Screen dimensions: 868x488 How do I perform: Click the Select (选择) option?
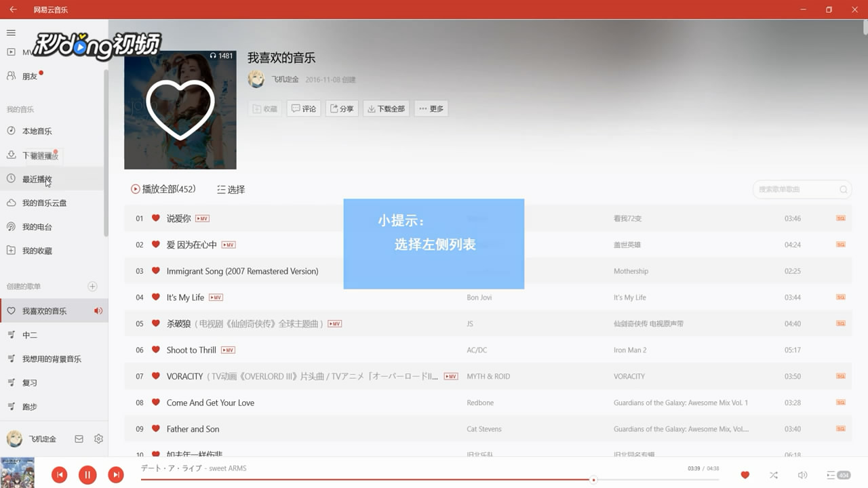click(x=231, y=190)
